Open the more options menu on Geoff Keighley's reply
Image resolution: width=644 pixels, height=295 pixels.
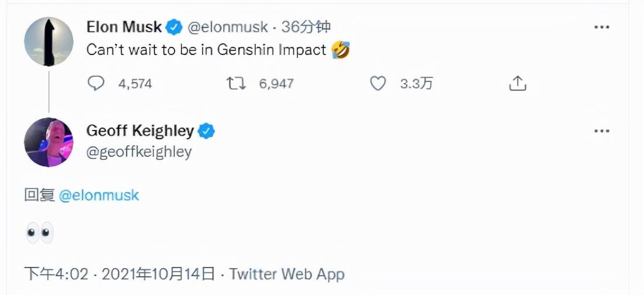click(602, 131)
